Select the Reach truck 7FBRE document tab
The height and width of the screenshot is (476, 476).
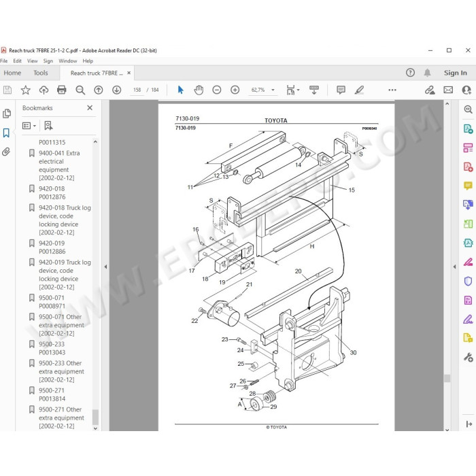pyautogui.click(x=97, y=73)
